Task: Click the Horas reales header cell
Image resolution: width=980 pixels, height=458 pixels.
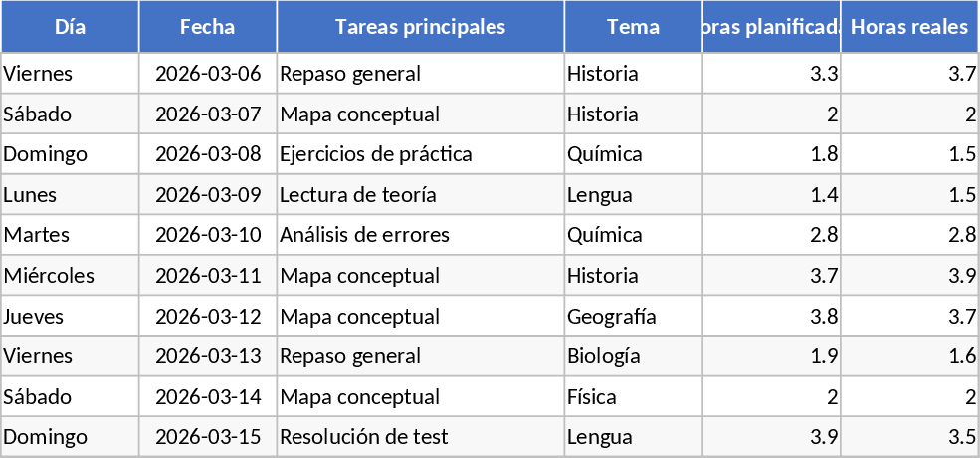Action: click(909, 27)
